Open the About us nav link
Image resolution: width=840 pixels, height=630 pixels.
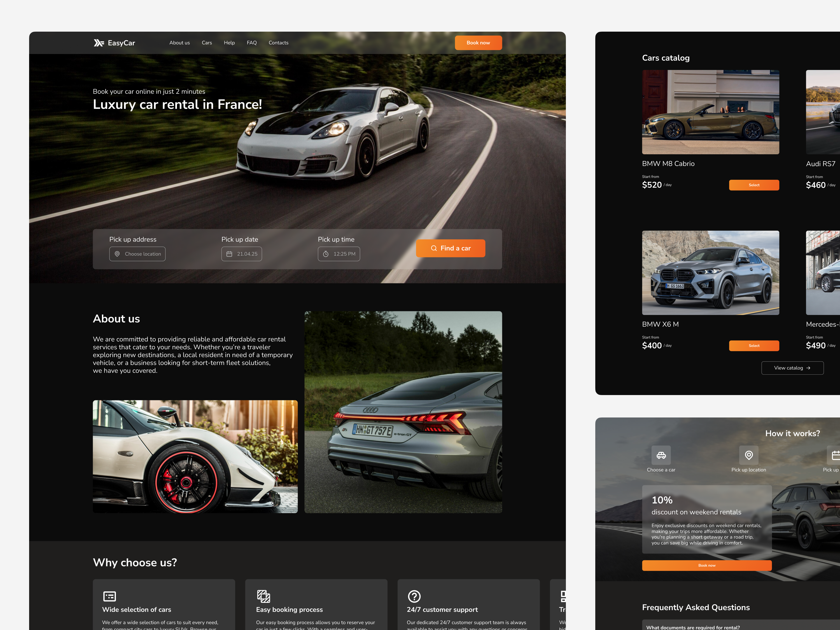pos(180,43)
